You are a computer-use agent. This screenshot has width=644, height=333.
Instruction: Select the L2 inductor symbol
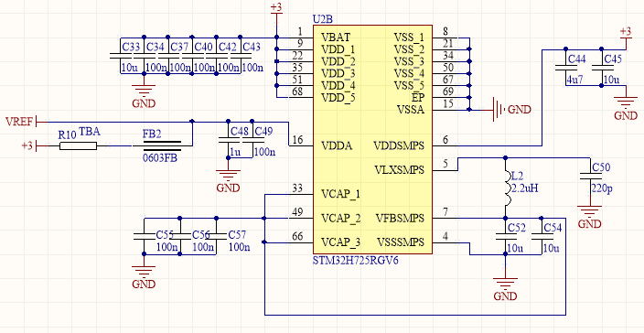(x=507, y=188)
